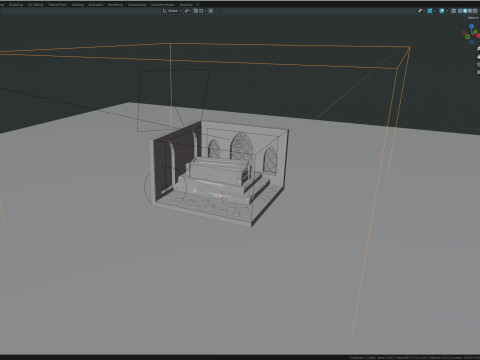Expand the gizmo settings dropdown arrow
The width and height of the screenshot is (480, 360).
point(435,11)
